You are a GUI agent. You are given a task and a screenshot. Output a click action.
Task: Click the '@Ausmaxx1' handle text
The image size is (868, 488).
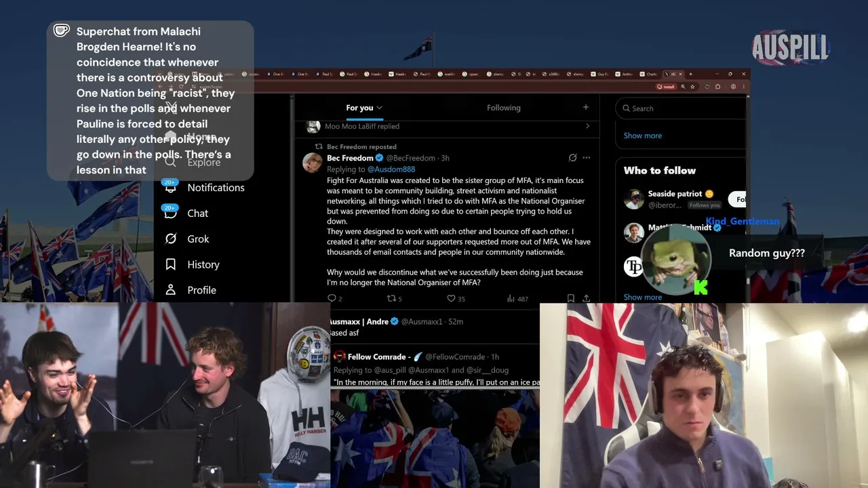click(x=422, y=321)
